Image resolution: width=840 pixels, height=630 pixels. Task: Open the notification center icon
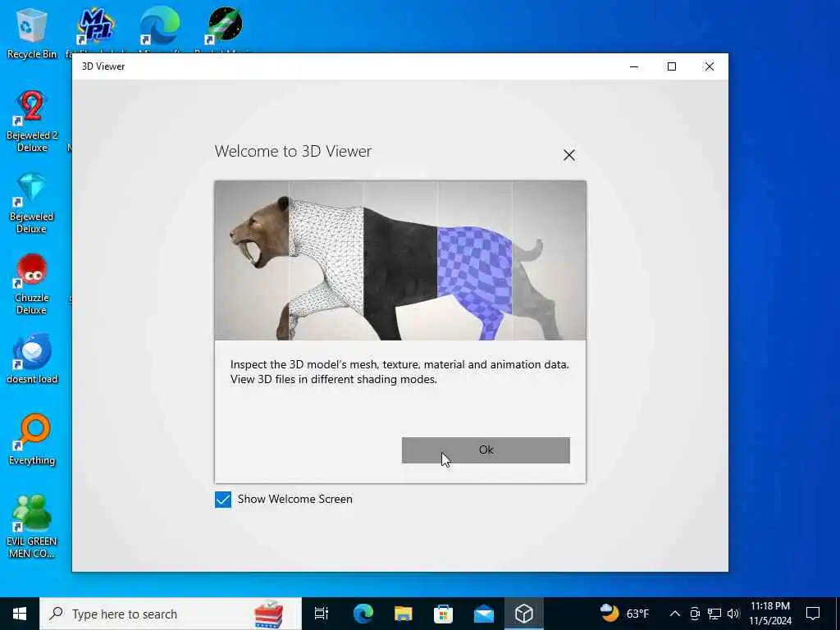(x=813, y=614)
